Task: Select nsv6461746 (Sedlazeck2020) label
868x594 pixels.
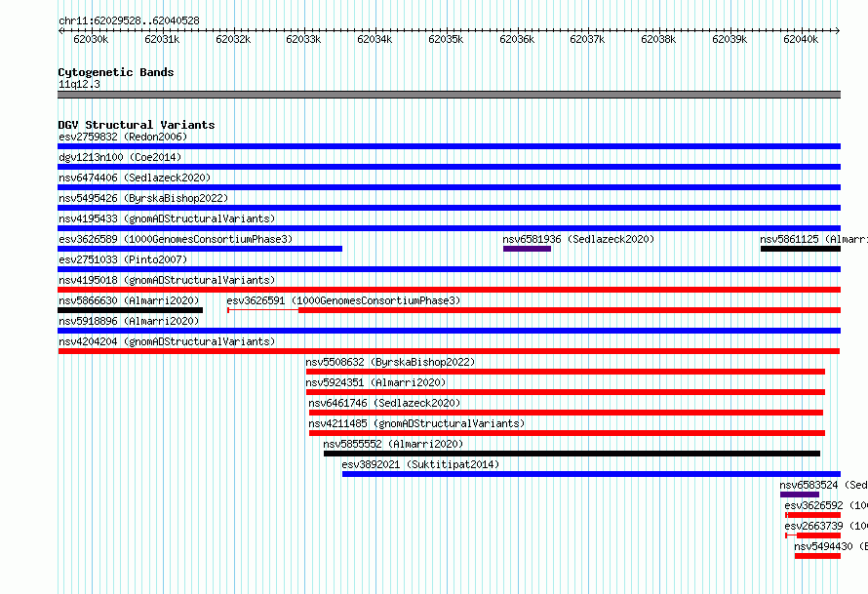Action: pyautogui.click(x=384, y=403)
